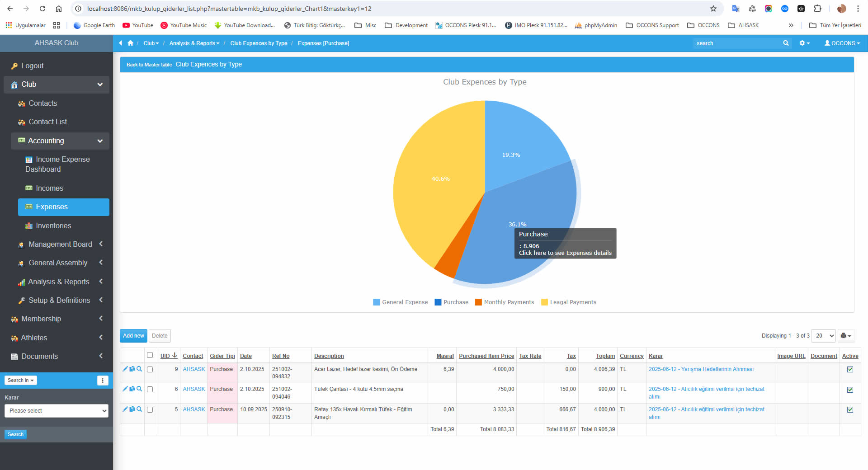This screenshot has width=868, height=470.
Task: Click the edit pencil icon for row 9
Action: pyautogui.click(x=125, y=369)
